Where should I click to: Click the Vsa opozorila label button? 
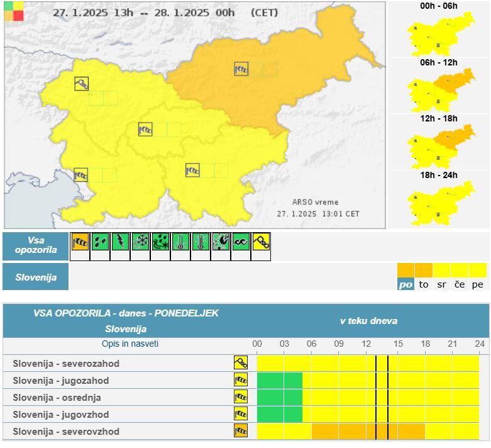[35, 245]
